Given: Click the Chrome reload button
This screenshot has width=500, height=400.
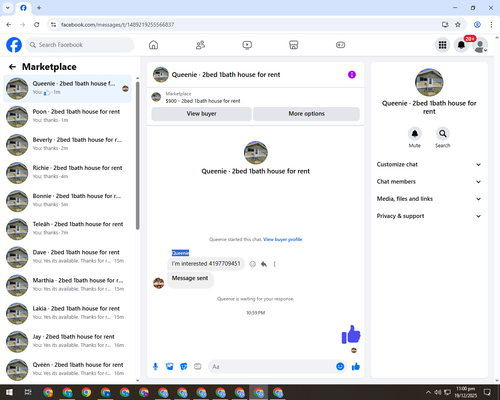Looking at the screenshot, I should (37, 24).
